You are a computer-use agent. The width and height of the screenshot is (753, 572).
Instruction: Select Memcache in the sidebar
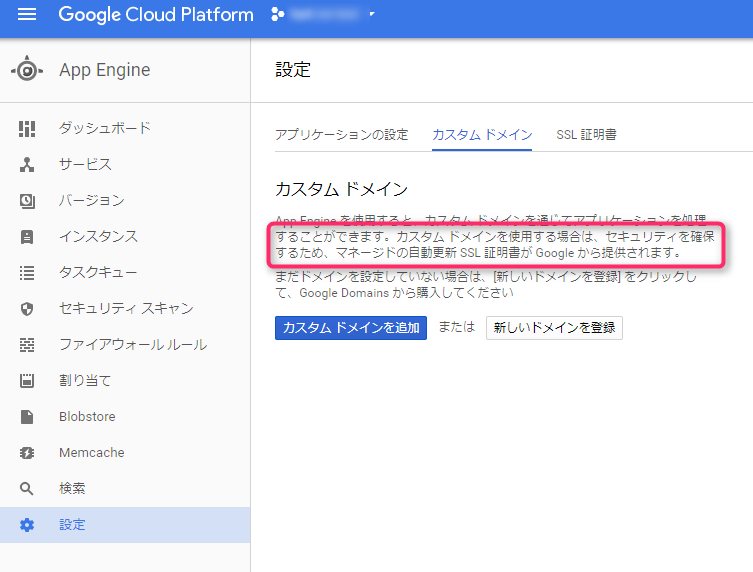pos(125,453)
